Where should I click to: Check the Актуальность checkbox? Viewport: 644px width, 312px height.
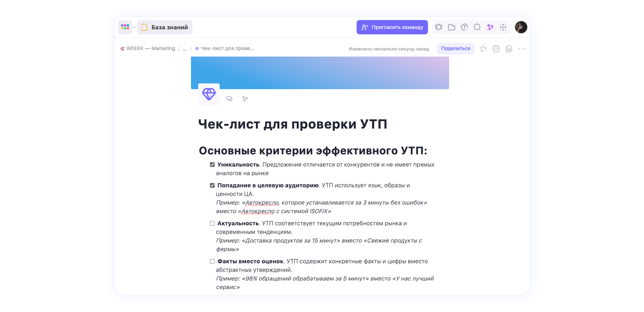pos(212,223)
